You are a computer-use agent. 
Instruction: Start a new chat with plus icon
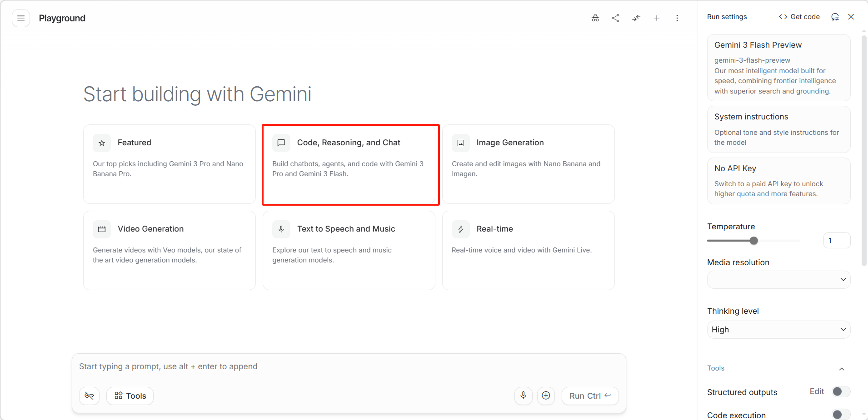point(657,18)
